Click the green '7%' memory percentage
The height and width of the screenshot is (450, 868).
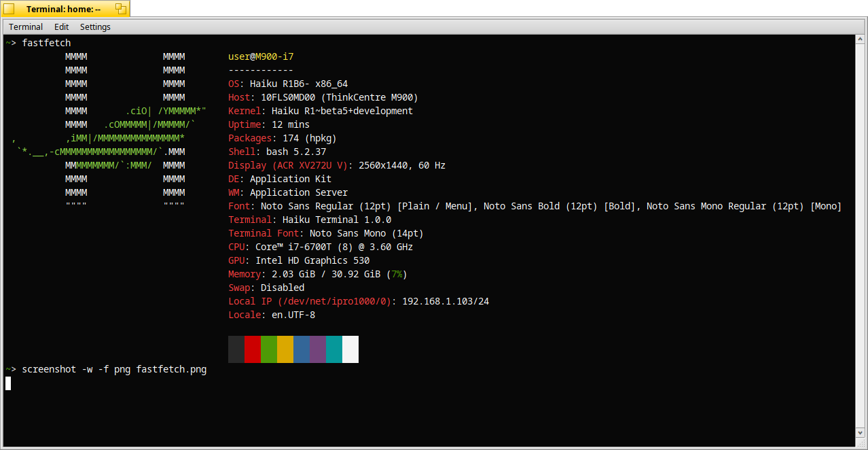397,274
